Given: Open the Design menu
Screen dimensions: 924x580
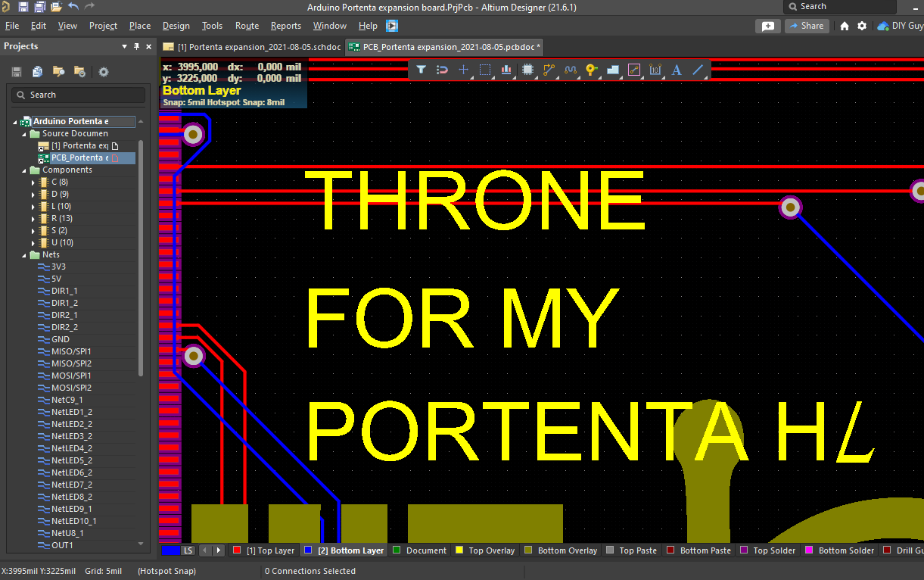Looking at the screenshot, I should (x=176, y=26).
